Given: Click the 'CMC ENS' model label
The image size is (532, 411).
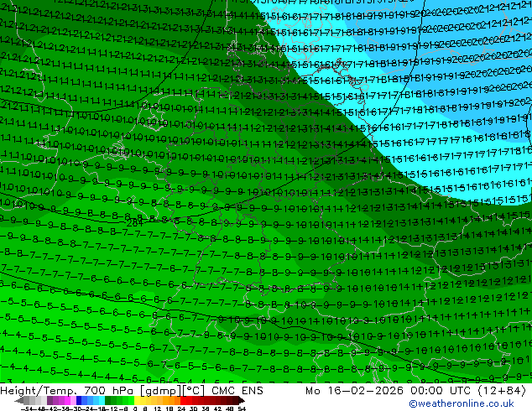Looking at the screenshot, I should pos(237,391).
